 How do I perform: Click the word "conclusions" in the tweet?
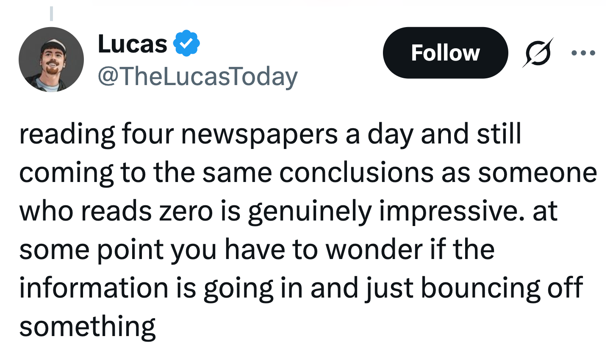pos(356,173)
